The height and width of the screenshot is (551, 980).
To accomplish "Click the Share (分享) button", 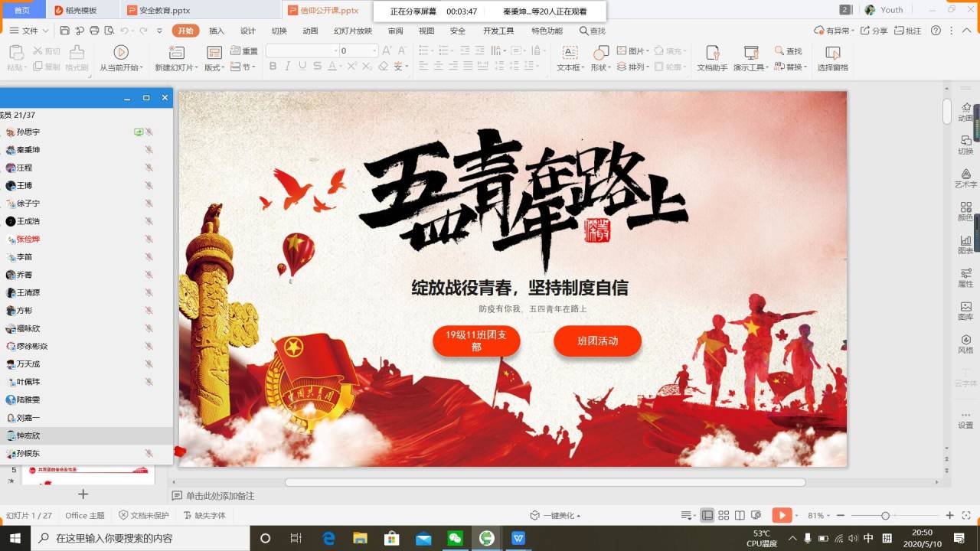I will coord(874,31).
